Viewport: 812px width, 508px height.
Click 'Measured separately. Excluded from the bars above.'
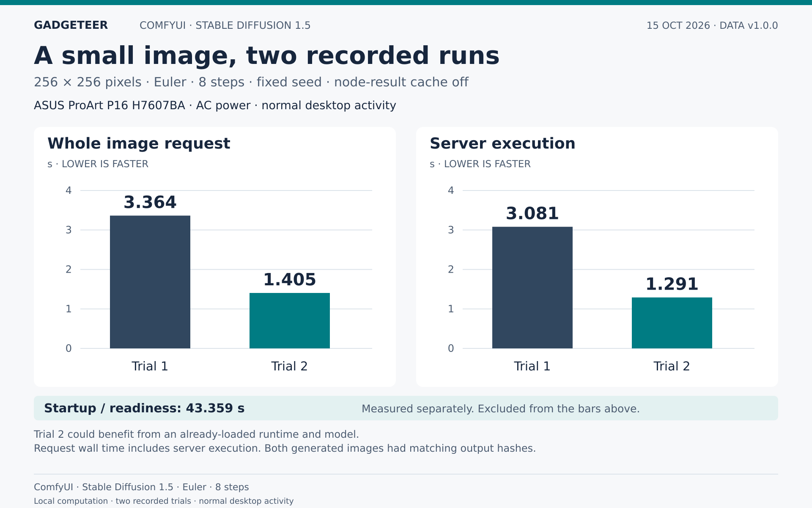[x=501, y=409]
